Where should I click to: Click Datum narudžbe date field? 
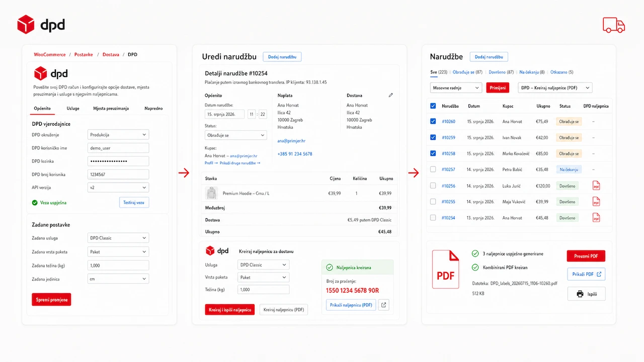[x=224, y=114]
